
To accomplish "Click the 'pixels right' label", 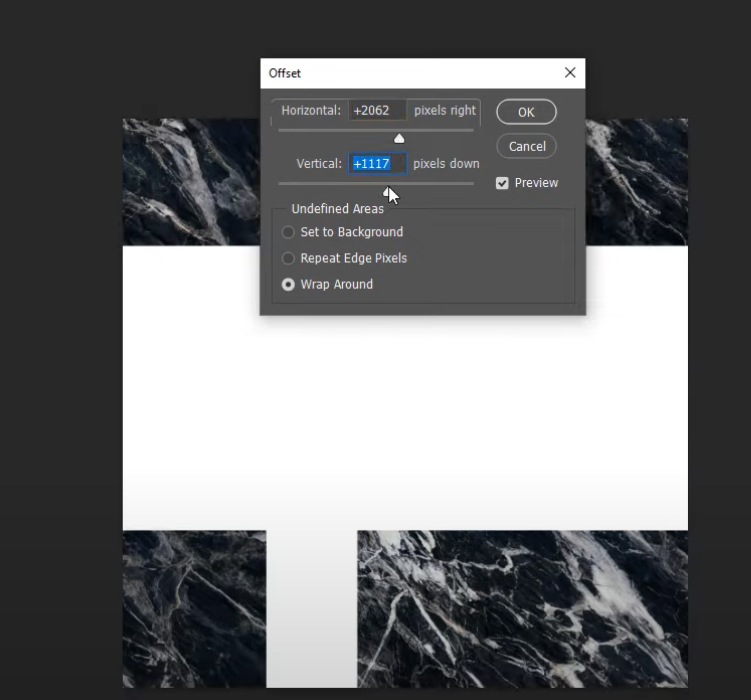I will (445, 111).
